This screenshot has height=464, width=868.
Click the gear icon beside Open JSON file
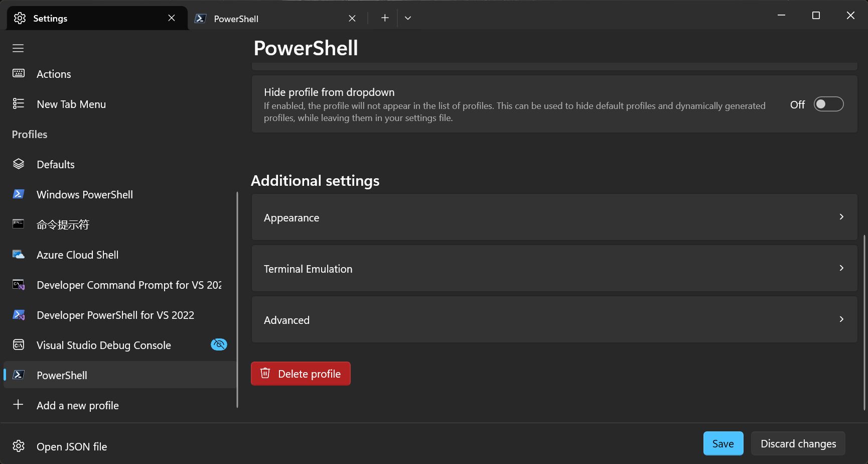[x=19, y=446]
